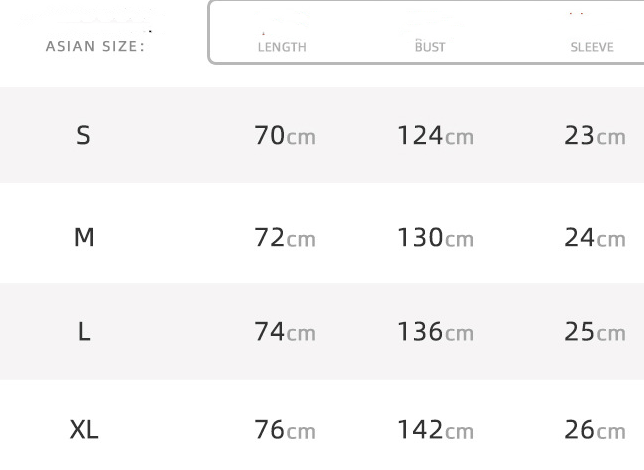The height and width of the screenshot is (470, 644).
Task: Choose the L size row label
Action: [84, 332]
